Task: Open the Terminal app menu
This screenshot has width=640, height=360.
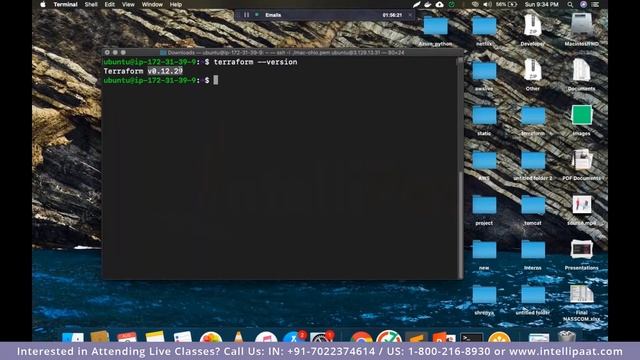Action: pyautogui.click(x=65, y=4)
